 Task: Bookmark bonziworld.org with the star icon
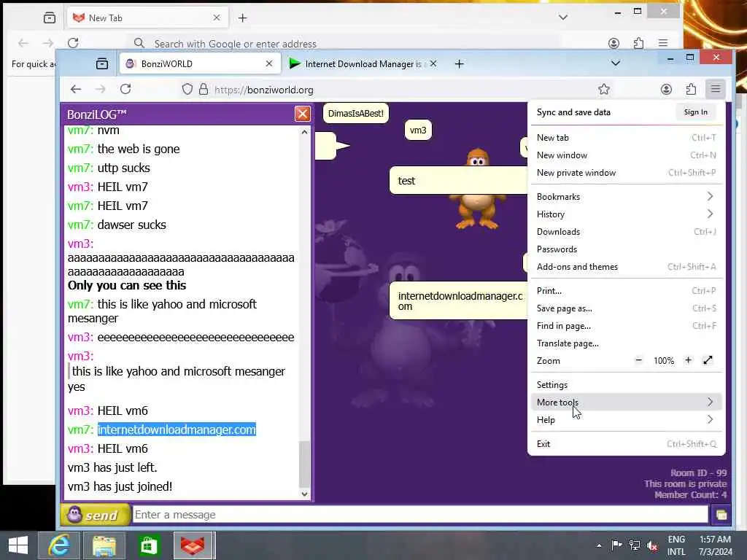(603, 89)
